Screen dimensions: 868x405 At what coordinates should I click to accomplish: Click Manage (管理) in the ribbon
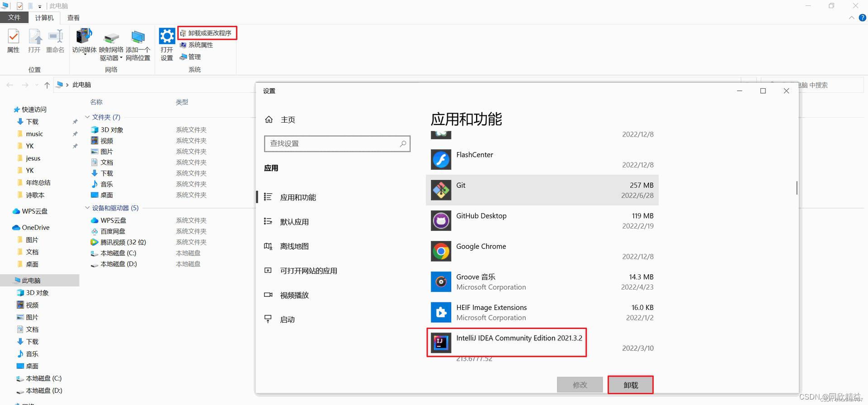(x=190, y=57)
